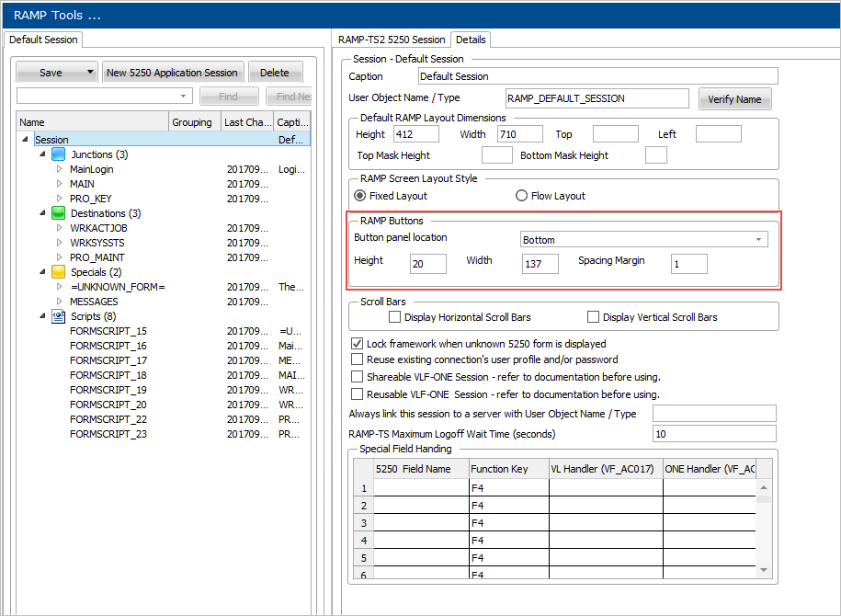The image size is (841, 616).
Task: Select FORMSCRIPT_15 in the Scripts tree
Action: [108, 331]
